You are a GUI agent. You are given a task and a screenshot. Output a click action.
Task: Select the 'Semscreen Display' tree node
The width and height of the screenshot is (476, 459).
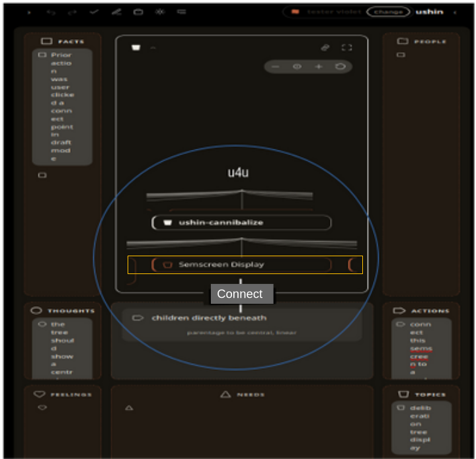241,265
